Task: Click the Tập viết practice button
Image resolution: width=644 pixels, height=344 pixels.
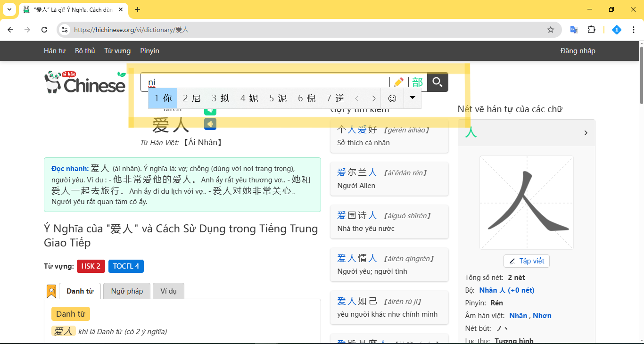Action: pos(527,261)
